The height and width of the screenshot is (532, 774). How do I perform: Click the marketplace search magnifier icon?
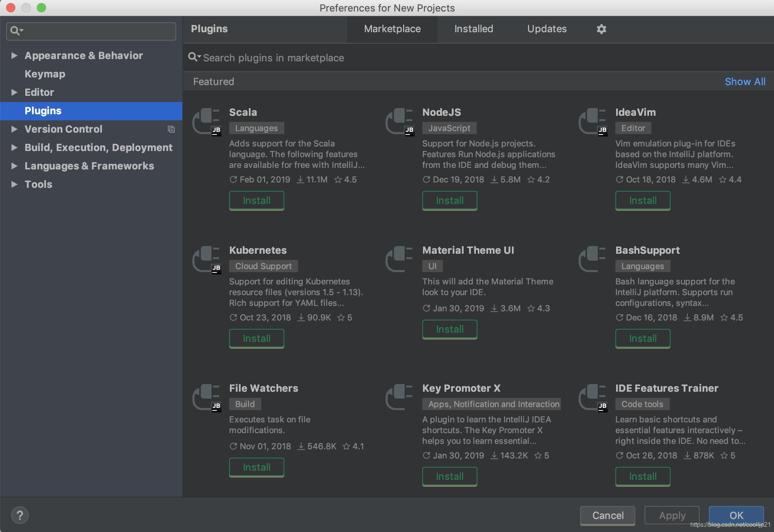pos(194,57)
